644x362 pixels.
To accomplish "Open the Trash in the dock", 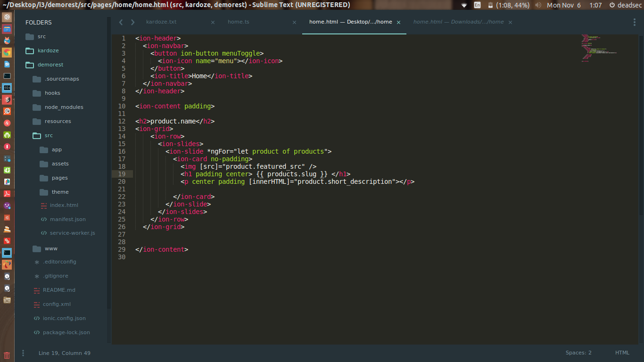I will point(7,355).
